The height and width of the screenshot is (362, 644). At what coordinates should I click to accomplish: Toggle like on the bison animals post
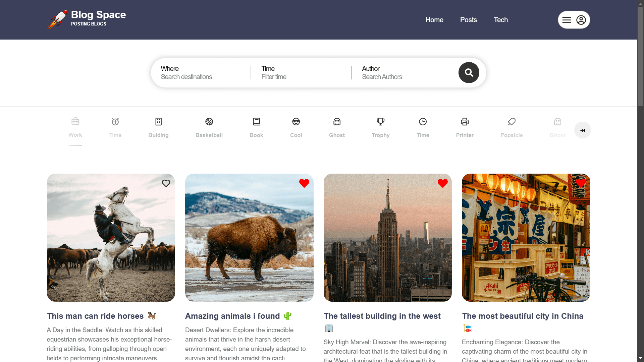pyautogui.click(x=304, y=183)
